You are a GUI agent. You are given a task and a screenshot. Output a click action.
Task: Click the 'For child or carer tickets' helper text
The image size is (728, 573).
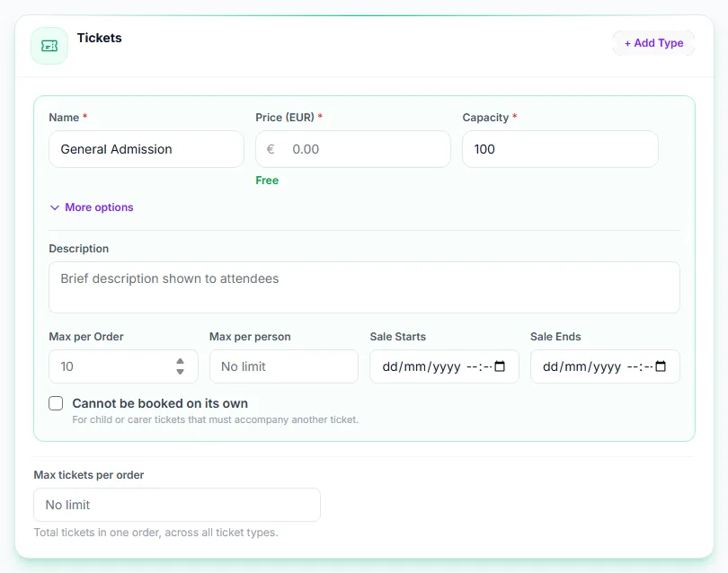coord(216,419)
